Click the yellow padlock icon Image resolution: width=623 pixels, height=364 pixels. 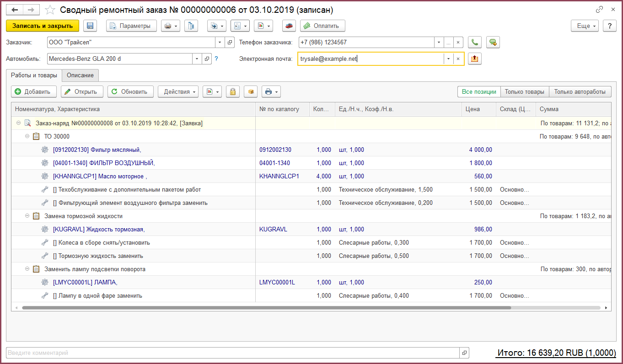pos(233,91)
